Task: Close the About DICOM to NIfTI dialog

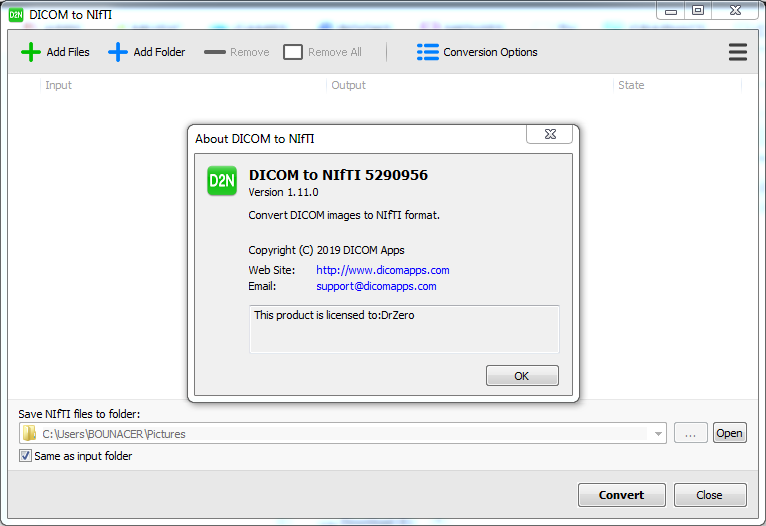Action: [x=550, y=134]
